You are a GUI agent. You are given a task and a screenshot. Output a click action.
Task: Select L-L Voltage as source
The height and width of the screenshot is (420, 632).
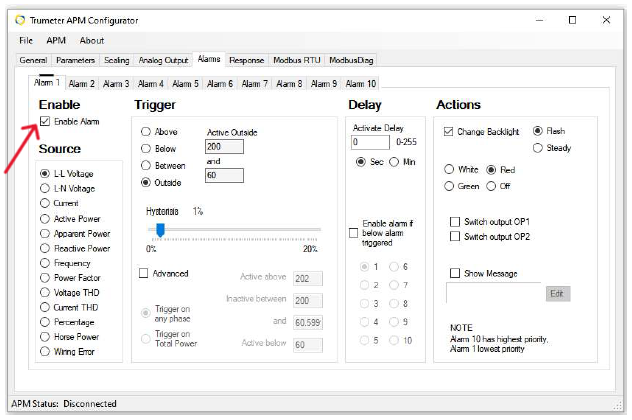pos(45,173)
